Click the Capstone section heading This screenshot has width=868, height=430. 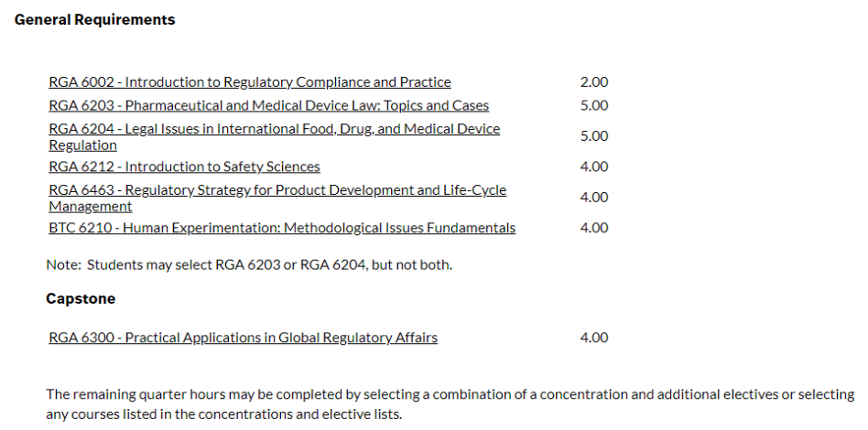[81, 299]
